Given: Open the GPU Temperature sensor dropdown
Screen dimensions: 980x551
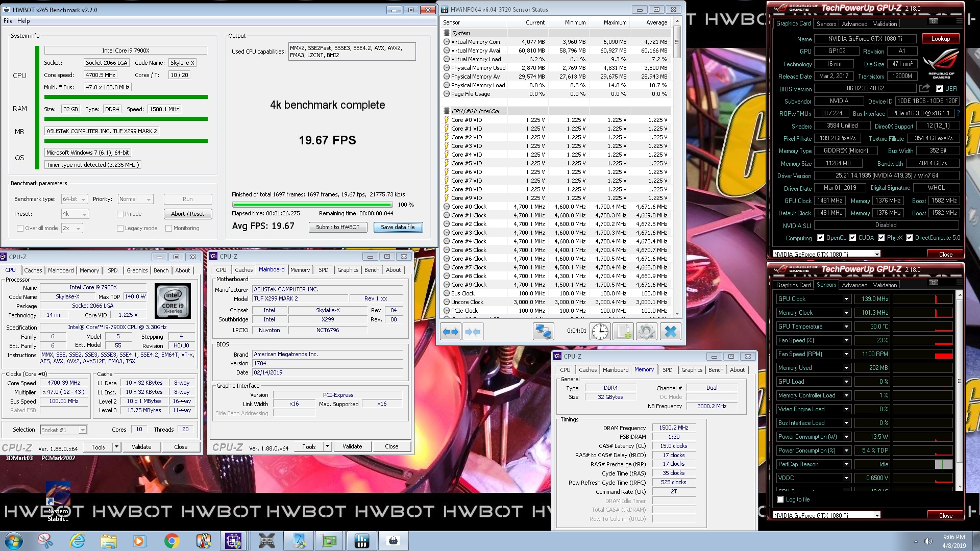Looking at the screenshot, I should tap(846, 327).
